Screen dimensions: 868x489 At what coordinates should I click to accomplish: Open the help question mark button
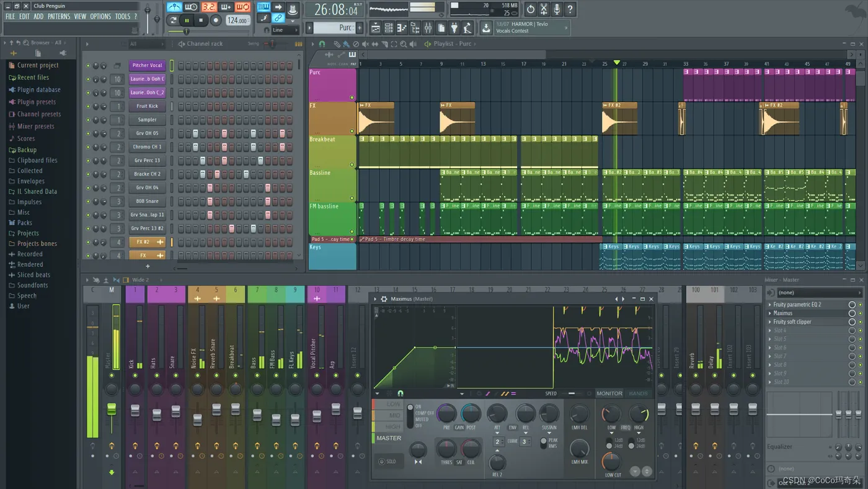pyautogui.click(x=570, y=9)
